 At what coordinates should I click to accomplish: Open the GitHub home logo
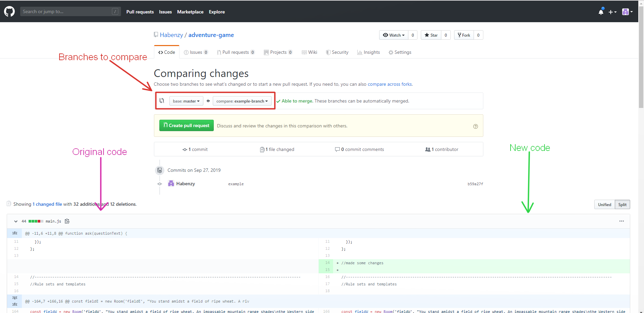pyautogui.click(x=9, y=11)
